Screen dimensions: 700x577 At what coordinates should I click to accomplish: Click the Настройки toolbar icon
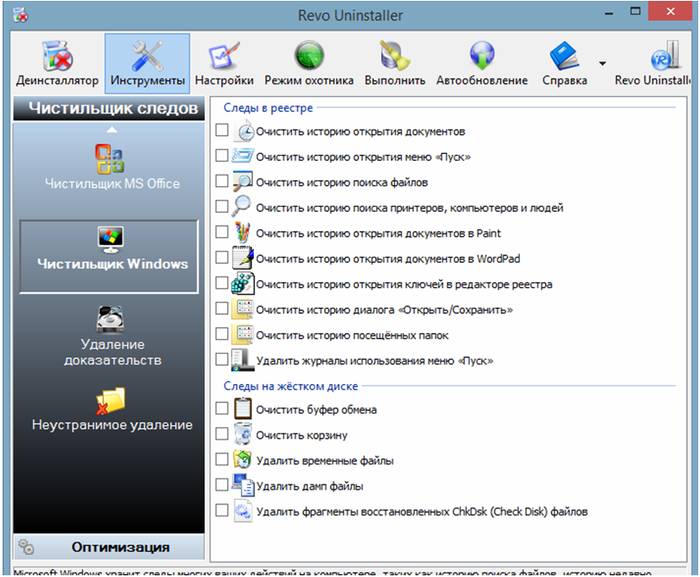(223, 63)
